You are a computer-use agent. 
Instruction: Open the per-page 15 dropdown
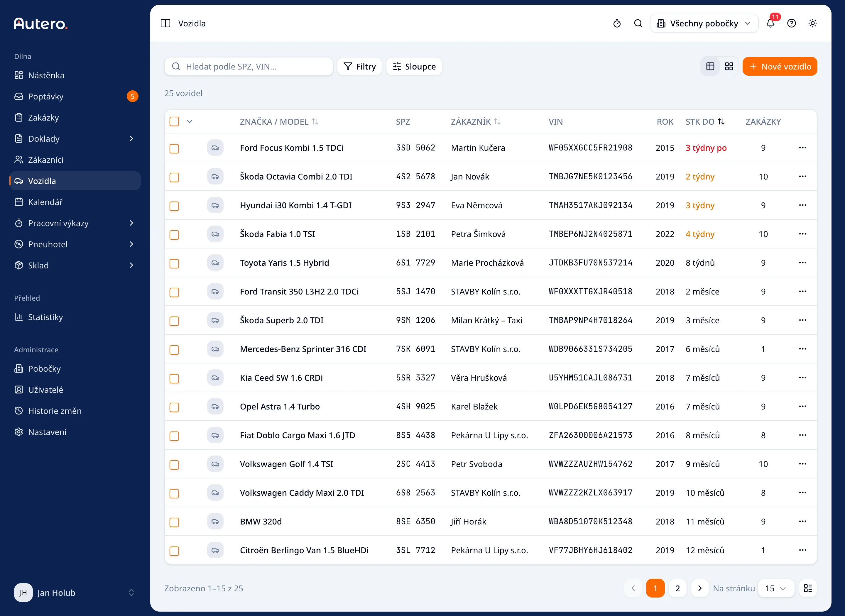[776, 588]
